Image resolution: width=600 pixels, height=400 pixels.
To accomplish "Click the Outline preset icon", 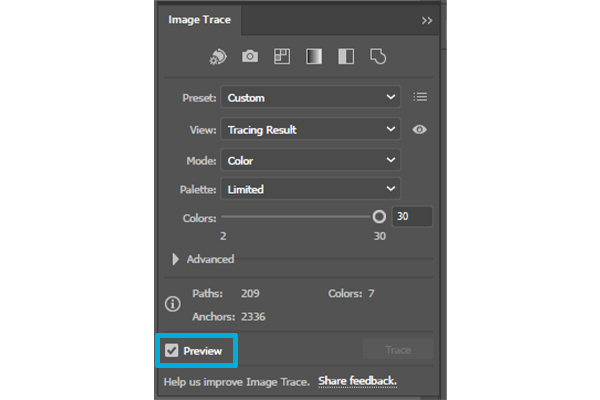I will 378,57.
